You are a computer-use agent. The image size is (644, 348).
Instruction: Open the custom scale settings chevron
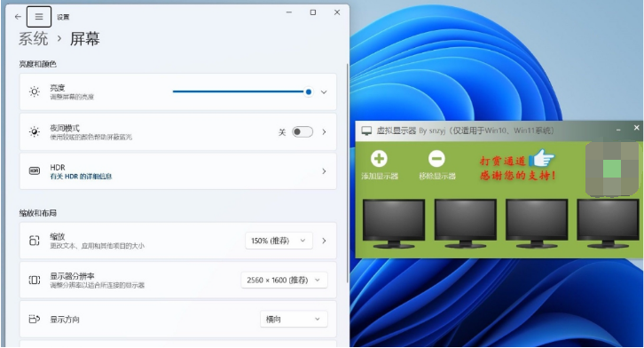tap(324, 241)
